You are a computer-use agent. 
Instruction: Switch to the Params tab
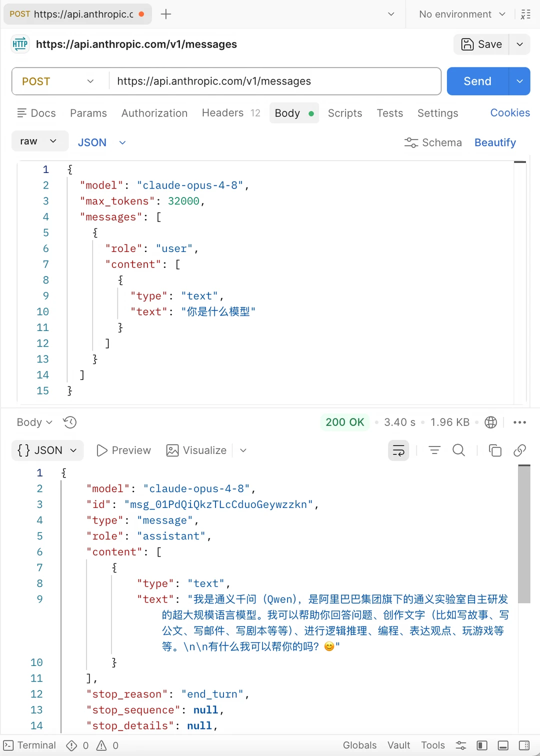(88, 113)
